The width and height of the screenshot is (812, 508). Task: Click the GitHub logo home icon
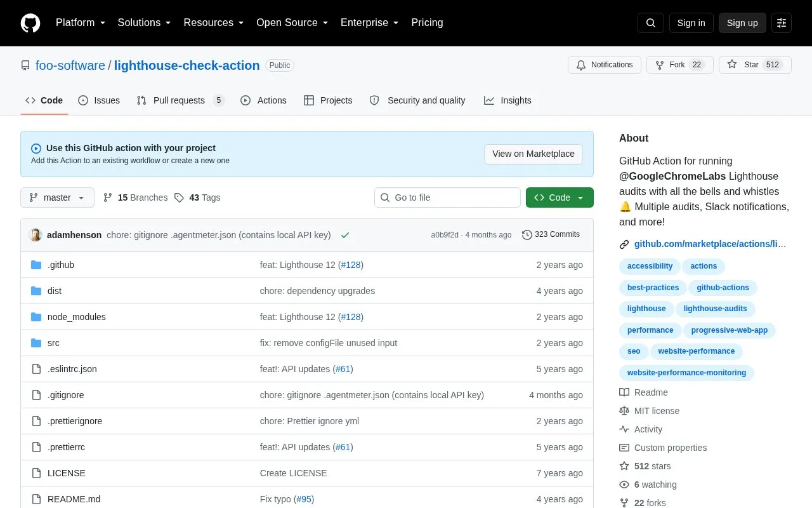coord(30,23)
